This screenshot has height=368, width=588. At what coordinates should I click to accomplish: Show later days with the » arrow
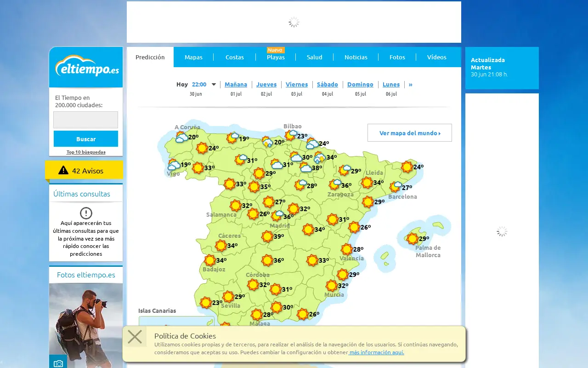pos(411,85)
